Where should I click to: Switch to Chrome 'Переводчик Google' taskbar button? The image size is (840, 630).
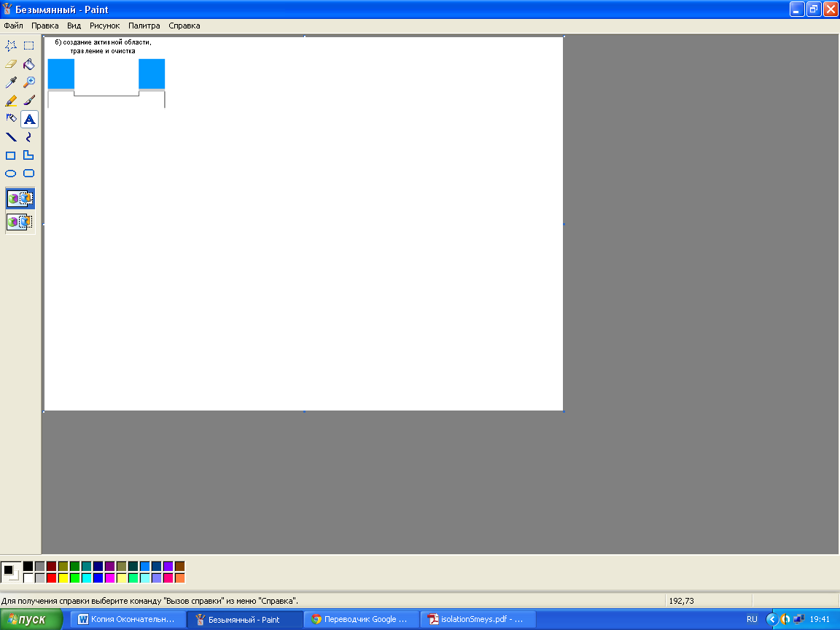pyautogui.click(x=362, y=619)
